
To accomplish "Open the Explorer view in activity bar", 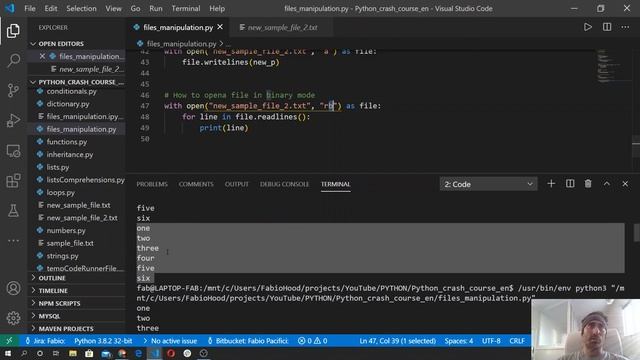I will (x=13, y=31).
